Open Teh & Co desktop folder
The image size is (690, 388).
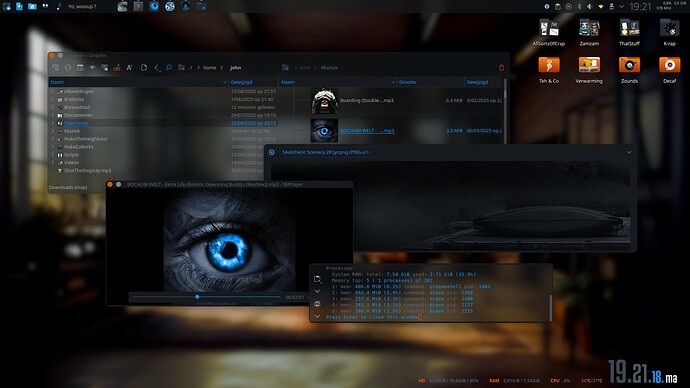click(549, 70)
